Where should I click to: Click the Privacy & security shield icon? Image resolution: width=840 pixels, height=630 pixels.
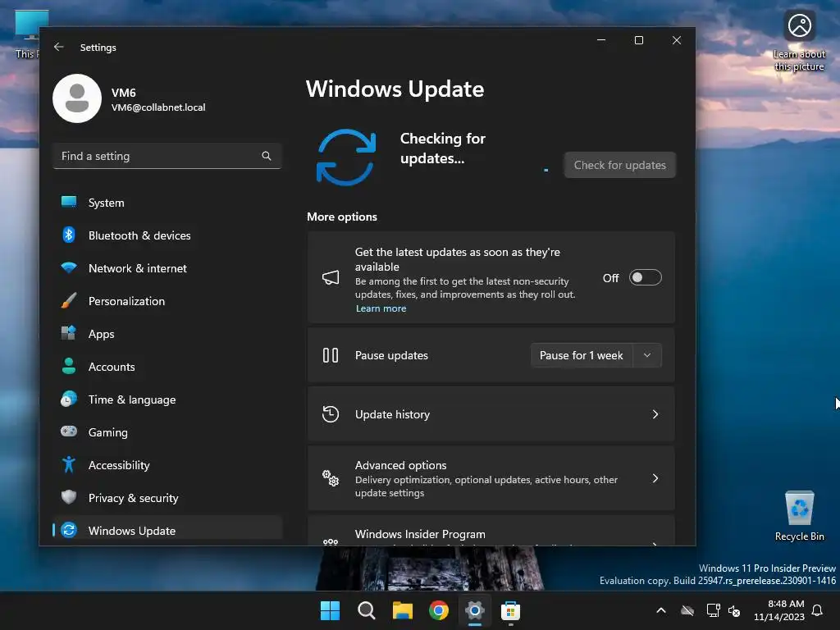69,497
